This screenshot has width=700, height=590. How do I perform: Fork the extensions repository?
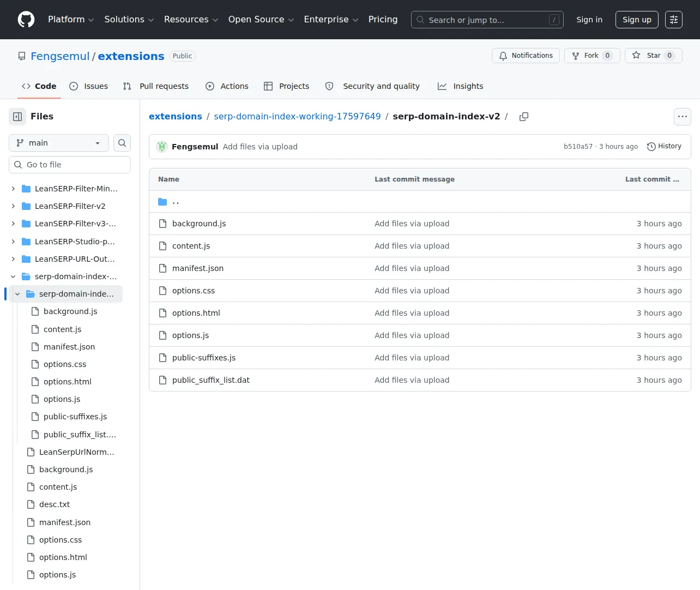click(592, 56)
